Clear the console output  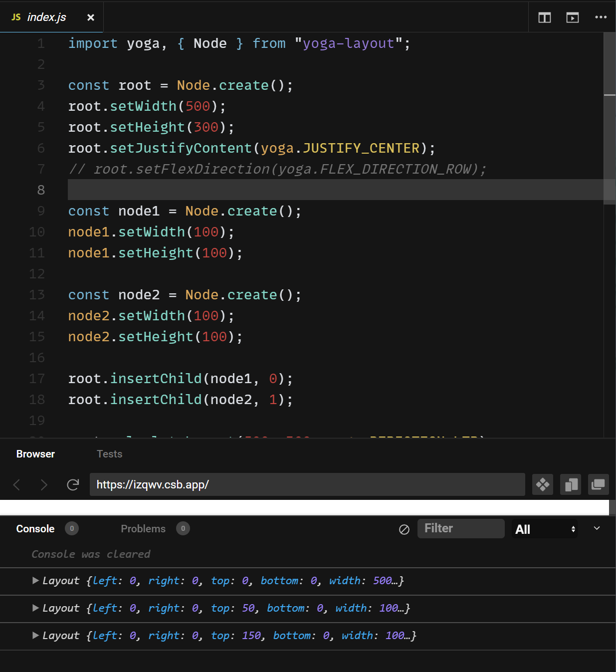coord(404,529)
